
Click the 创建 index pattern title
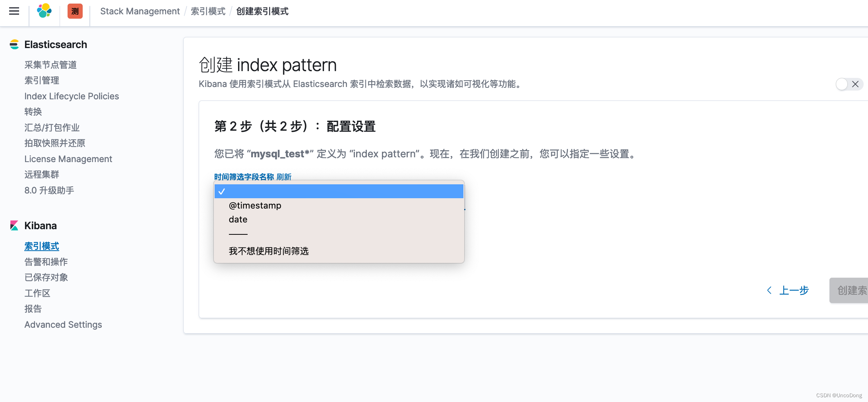pyautogui.click(x=267, y=65)
